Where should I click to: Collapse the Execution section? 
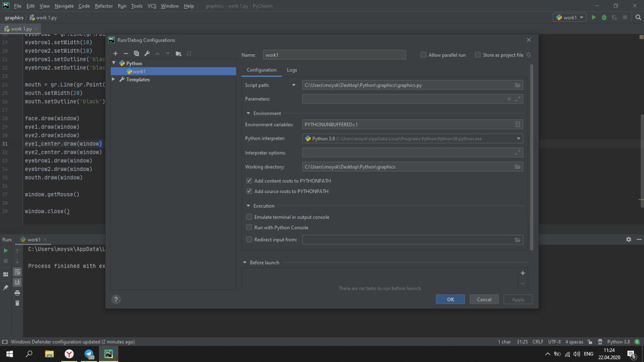point(249,206)
